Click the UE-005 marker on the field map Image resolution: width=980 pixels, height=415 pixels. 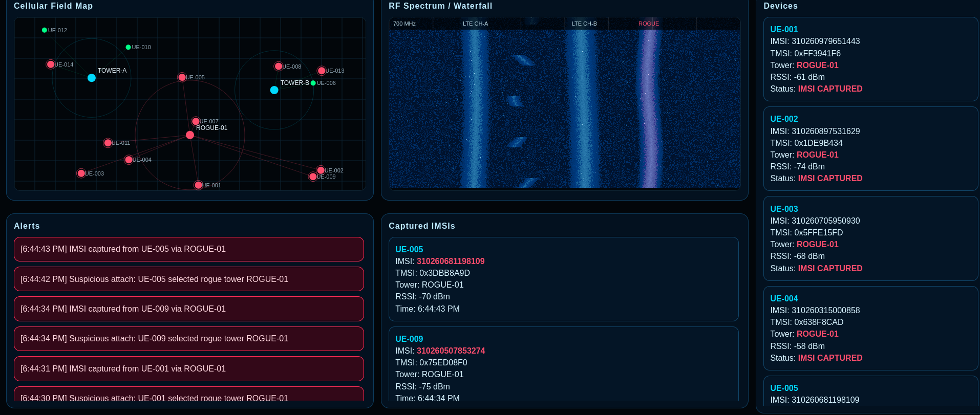click(x=182, y=77)
